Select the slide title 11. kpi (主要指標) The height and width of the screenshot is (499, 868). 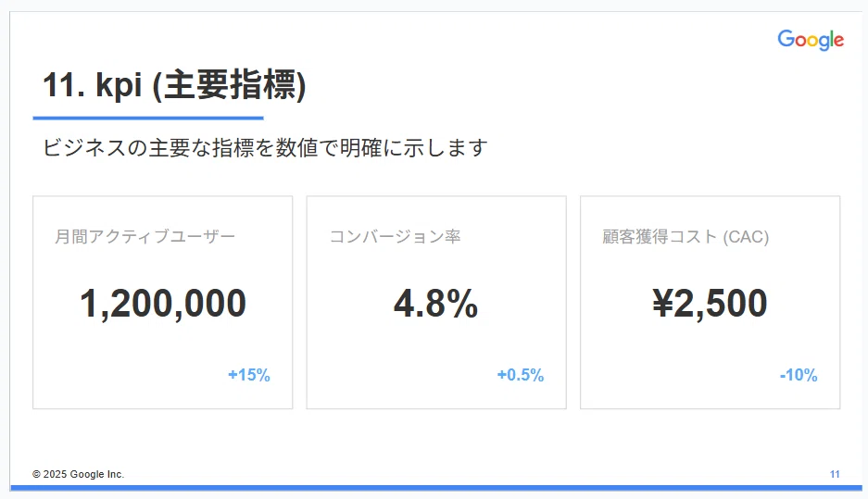click(174, 85)
